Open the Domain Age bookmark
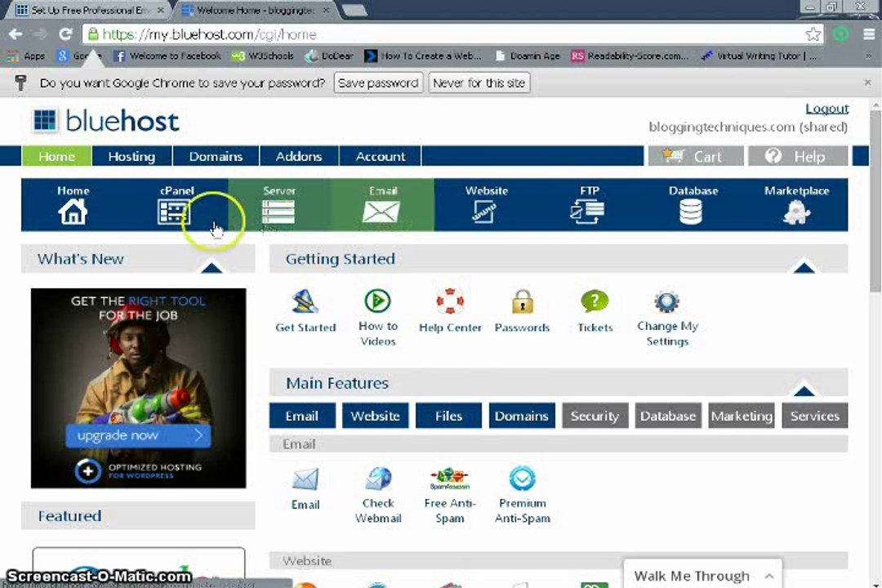 click(x=528, y=56)
